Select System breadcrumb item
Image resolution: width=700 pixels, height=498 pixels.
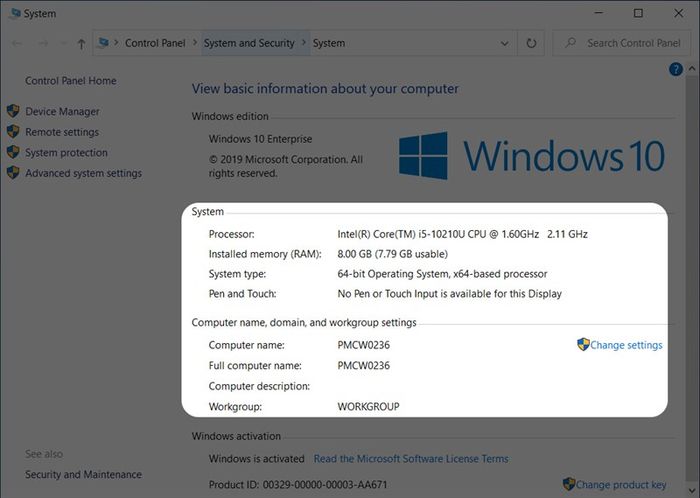(329, 43)
